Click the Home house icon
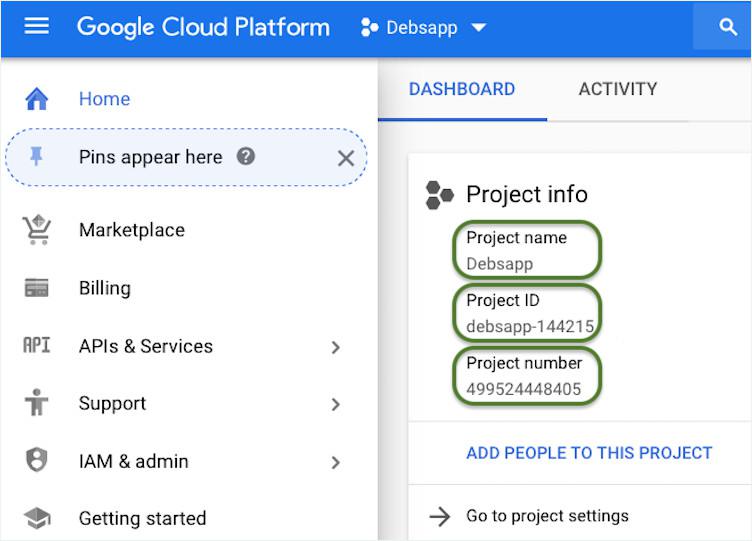The image size is (752, 541). pos(37,99)
